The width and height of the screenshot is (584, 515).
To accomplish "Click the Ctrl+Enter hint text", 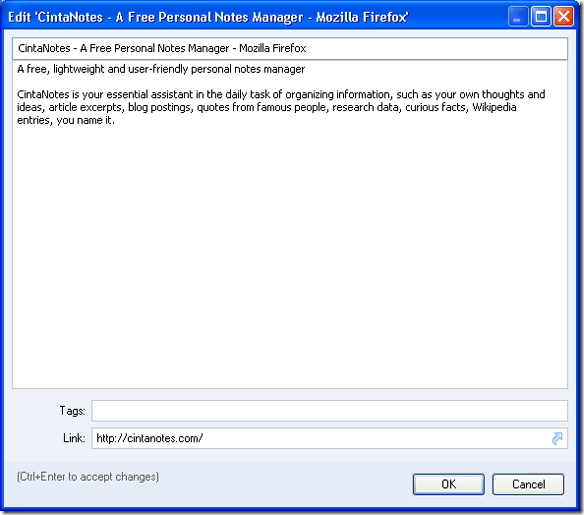I will [88, 477].
